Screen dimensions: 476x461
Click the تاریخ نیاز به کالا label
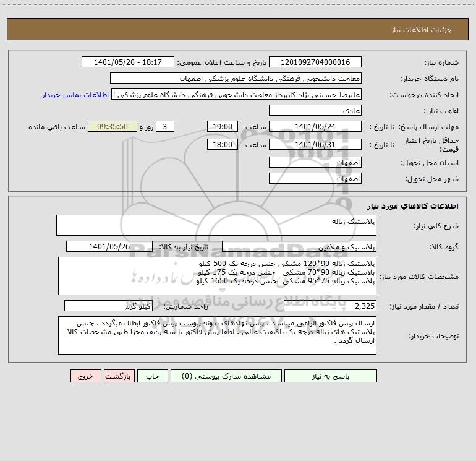pyautogui.click(x=184, y=247)
